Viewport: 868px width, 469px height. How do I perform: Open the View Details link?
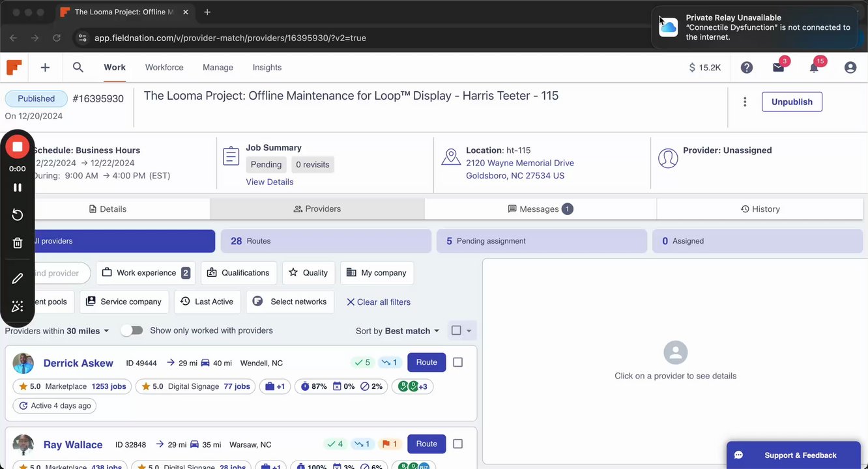point(270,182)
